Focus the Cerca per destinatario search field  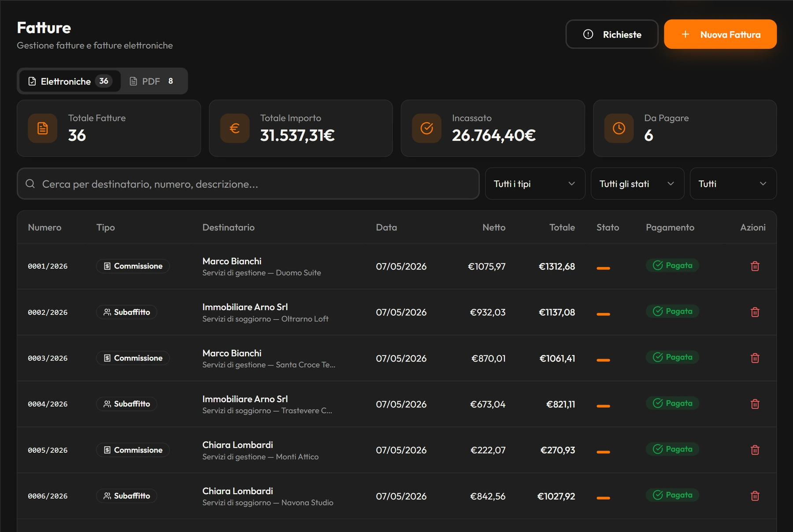248,184
